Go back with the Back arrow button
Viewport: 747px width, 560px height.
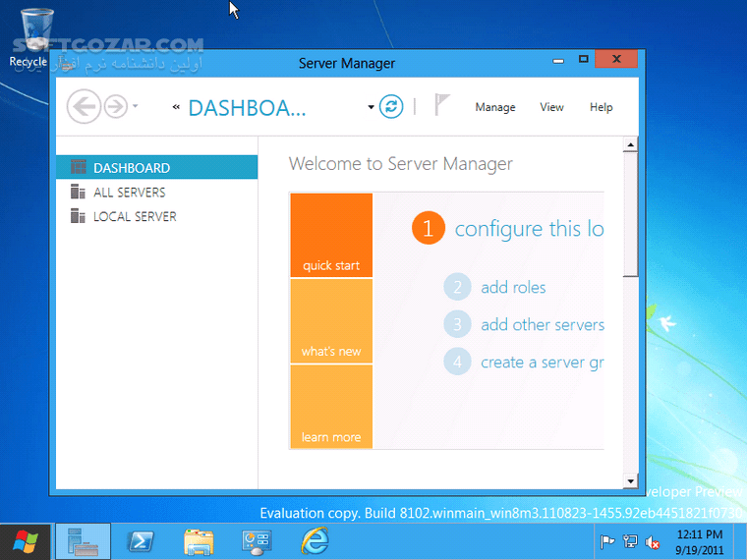[84, 106]
